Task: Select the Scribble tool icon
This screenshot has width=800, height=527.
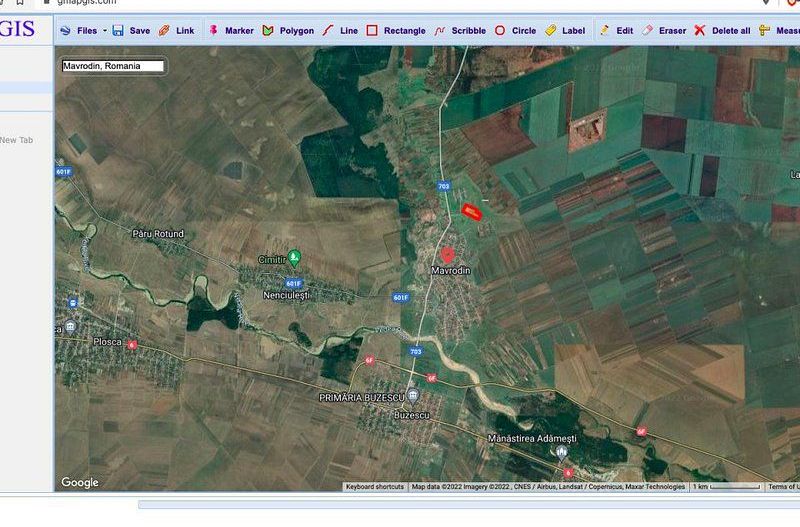Action: (x=440, y=31)
